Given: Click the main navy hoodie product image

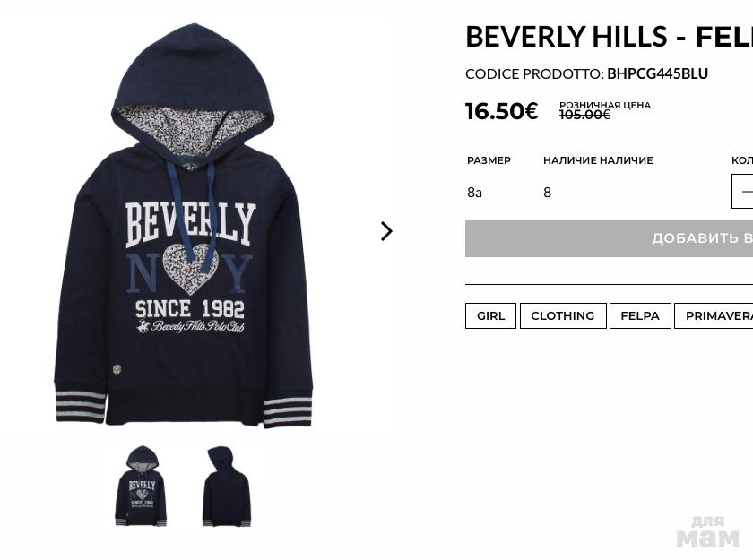Looking at the screenshot, I should pos(184,226).
